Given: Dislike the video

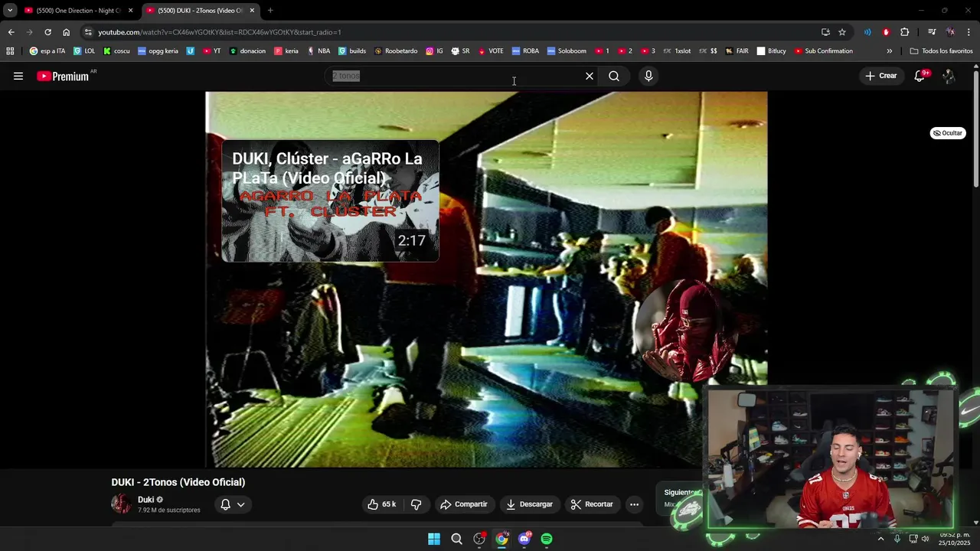Looking at the screenshot, I should pos(416,504).
